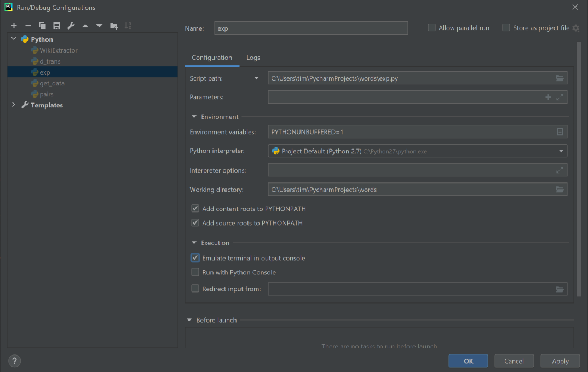Enable Allow parallel run checkbox
Screen dimensions: 588x372
point(432,28)
